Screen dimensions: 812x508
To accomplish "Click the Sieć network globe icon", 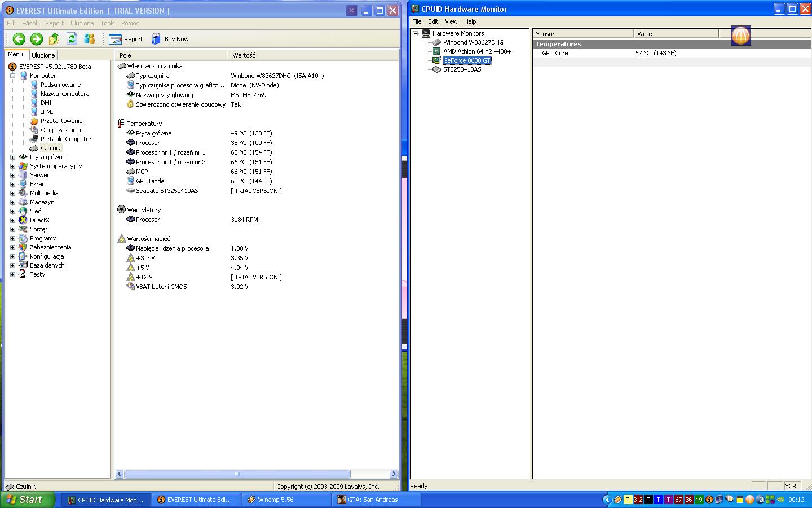I will coord(23,211).
